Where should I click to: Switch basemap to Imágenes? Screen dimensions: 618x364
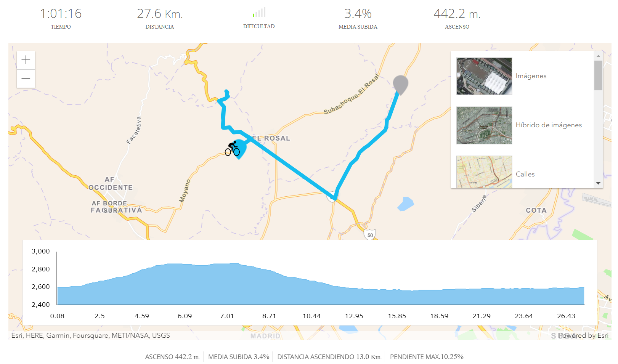[531, 76]
